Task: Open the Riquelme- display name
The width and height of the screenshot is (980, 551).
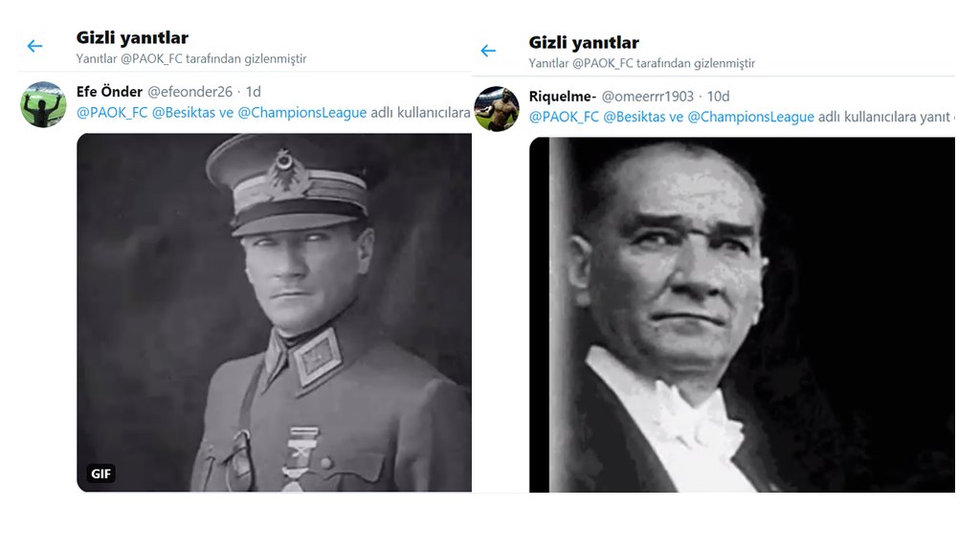Action: click(563, 97)
